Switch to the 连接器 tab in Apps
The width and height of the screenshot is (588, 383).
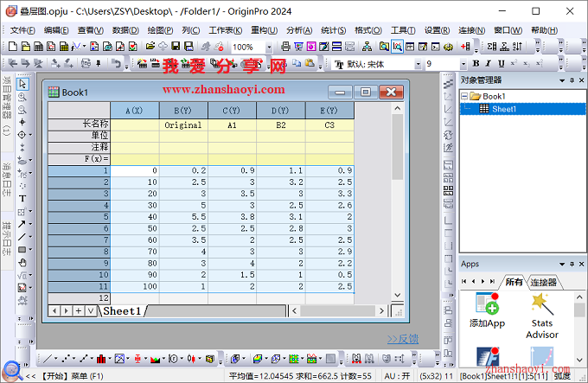543,282
